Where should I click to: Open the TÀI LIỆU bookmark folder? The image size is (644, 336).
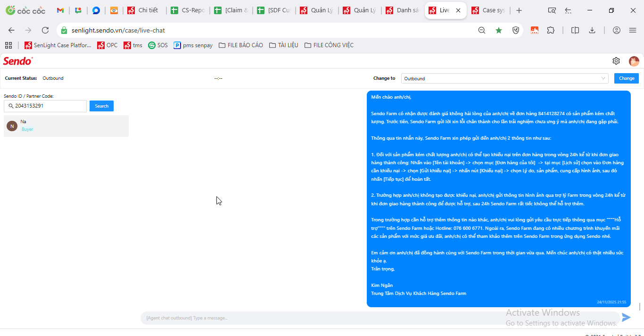coord(284,45)
